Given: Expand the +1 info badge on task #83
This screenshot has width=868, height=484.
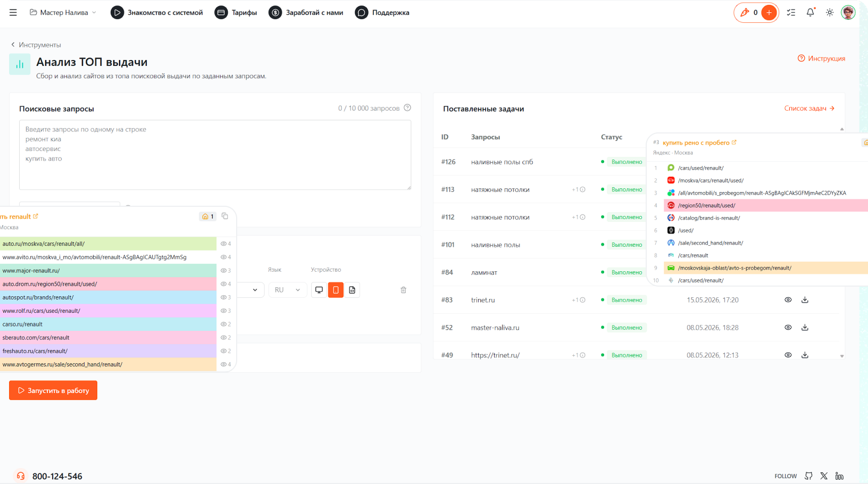Looking at the screenshot, I should [x=579, y=300].
